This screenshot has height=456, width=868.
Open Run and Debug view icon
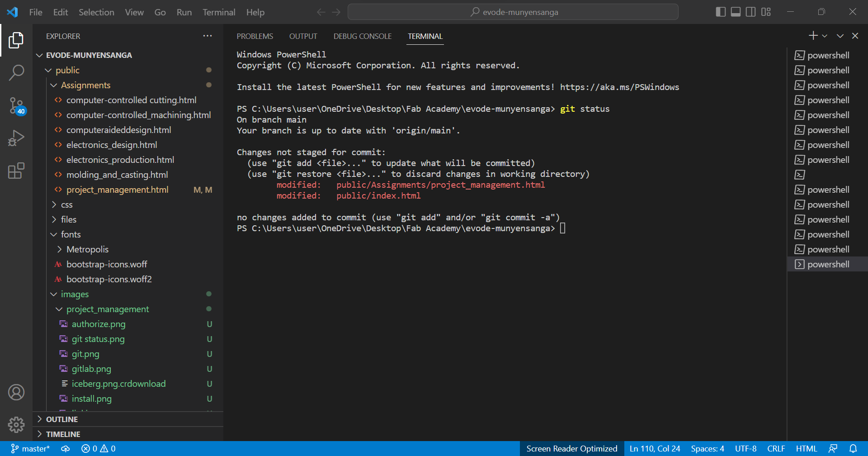[x=16, y=138]
